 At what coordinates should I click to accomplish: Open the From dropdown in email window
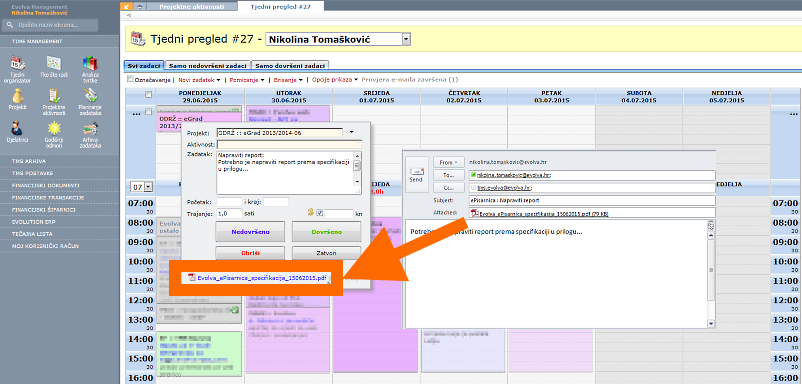coord(449,162)
